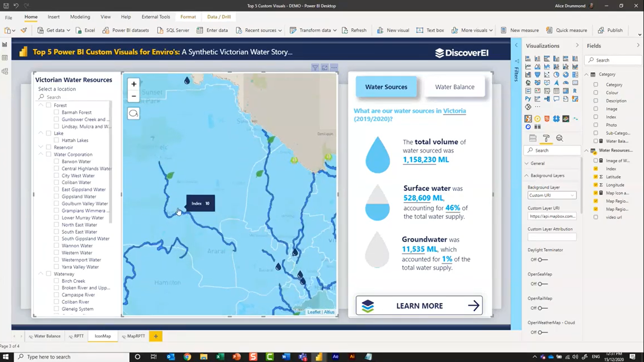Activate the lasso select tool on map
Viewport: 644px width, 362px height.
[133, 113]
